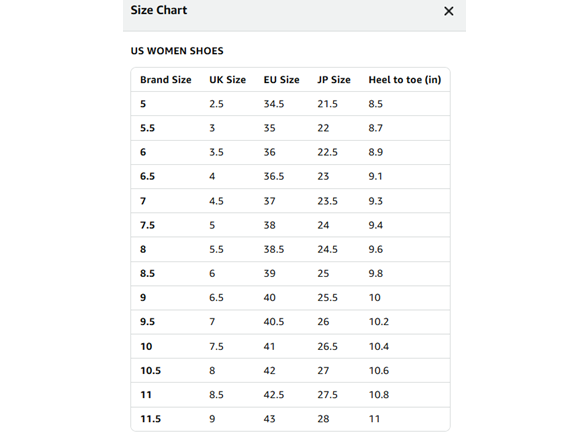Viewport: 588px width, 441px height.
Task: Close the Size Chart dialog
Action: coord(448,11)
